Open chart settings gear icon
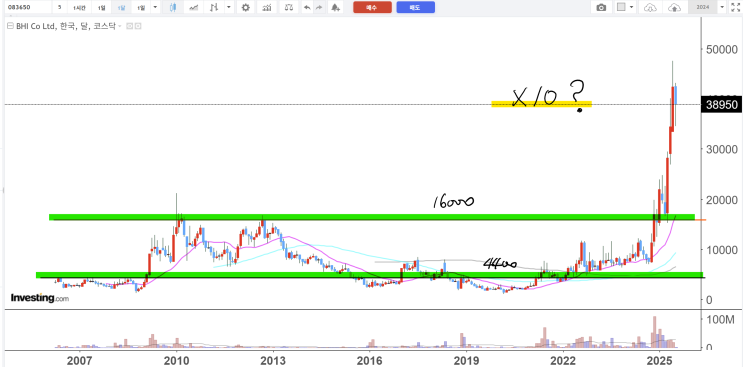743x367 pixels. pyautogui.click(x=245, y=7)
